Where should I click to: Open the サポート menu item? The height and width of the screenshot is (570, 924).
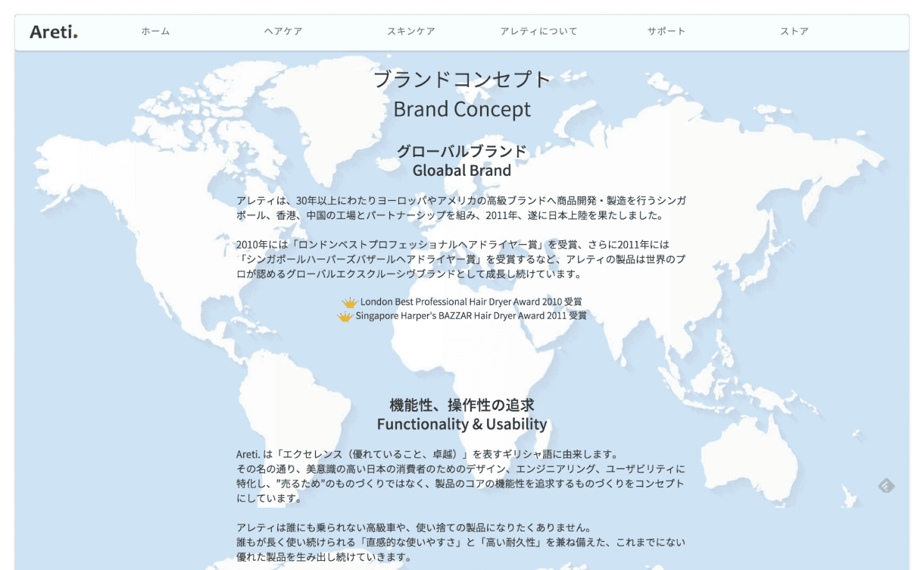tap(666, 31)
